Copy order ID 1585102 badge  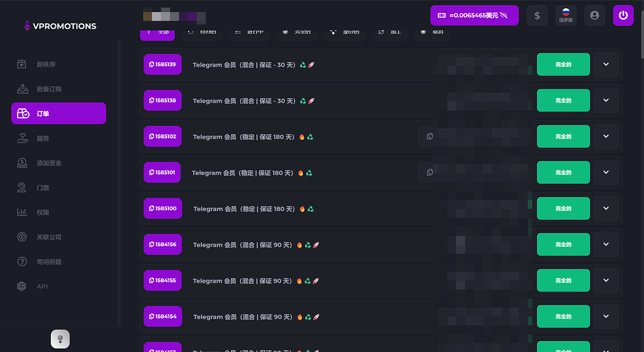163,136
